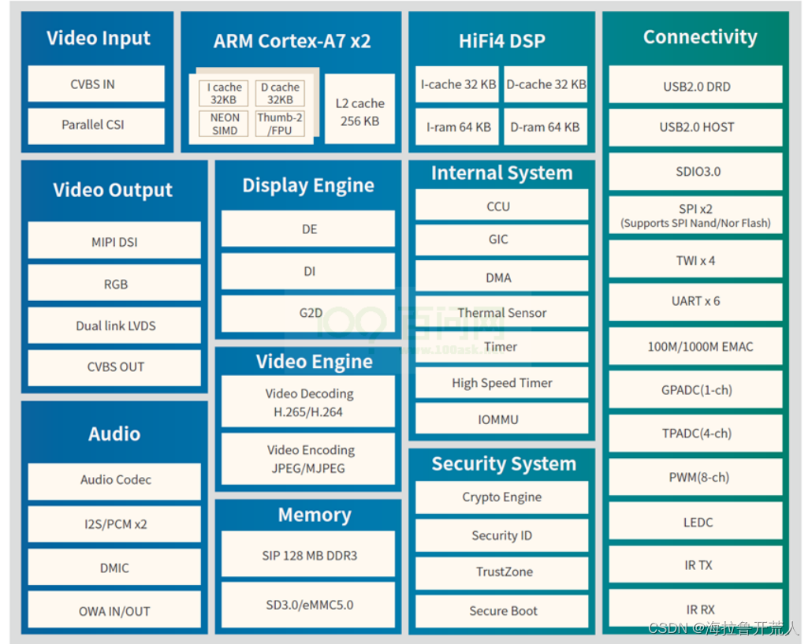Viewport: 812px width, 644px height.
Task: Click the Video Engine heading
Action: pos(315,361)
